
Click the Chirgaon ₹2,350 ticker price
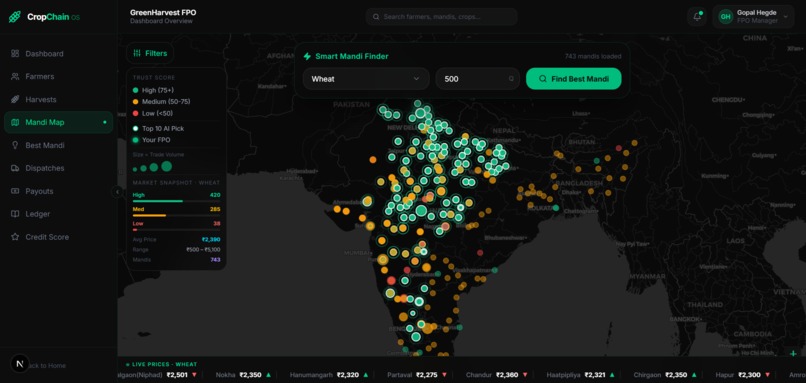[x=676, y=375]
